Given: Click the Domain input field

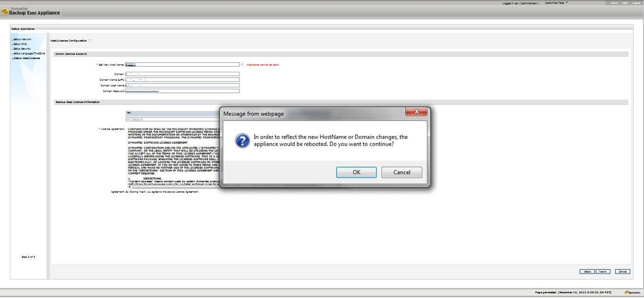Looking at the screenshot, I should click(182, 74).
